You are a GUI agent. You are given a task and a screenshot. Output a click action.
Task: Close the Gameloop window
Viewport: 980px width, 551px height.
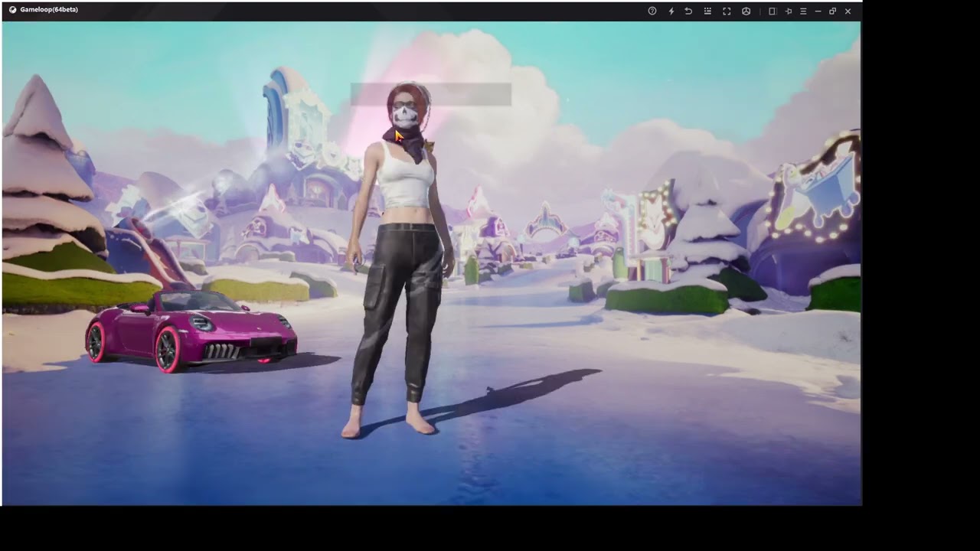[848, 11]
